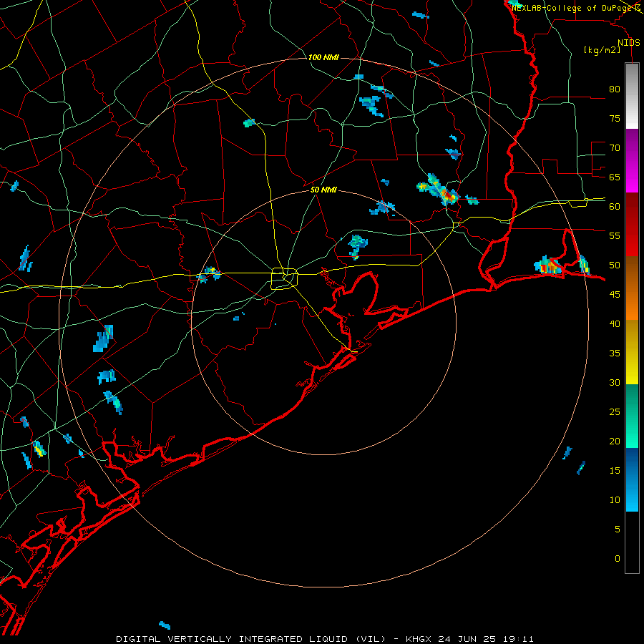
Task: Click the 60 value on color scale
Action: coord(615,207)
